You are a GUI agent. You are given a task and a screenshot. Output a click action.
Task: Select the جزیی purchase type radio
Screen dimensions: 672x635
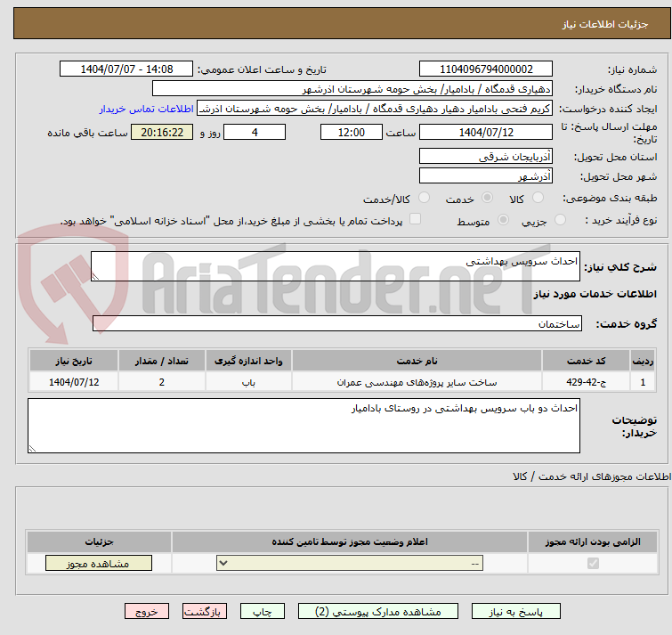(560, 220)
